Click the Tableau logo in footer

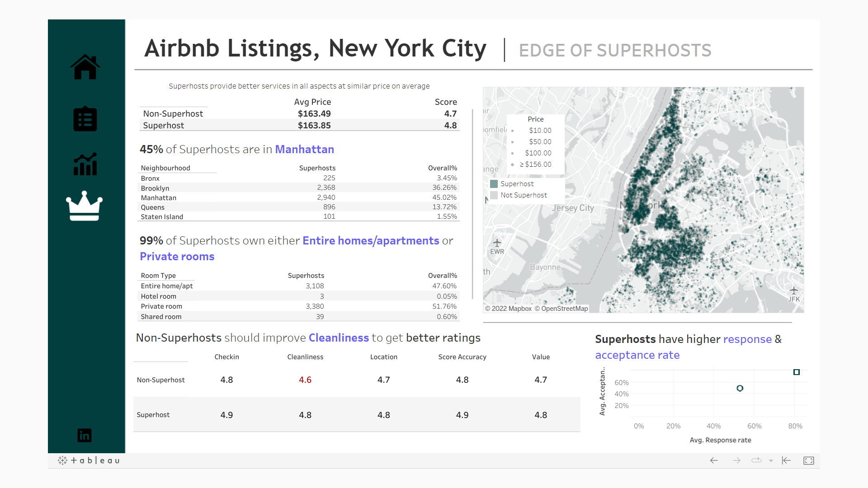pos(89,460)
